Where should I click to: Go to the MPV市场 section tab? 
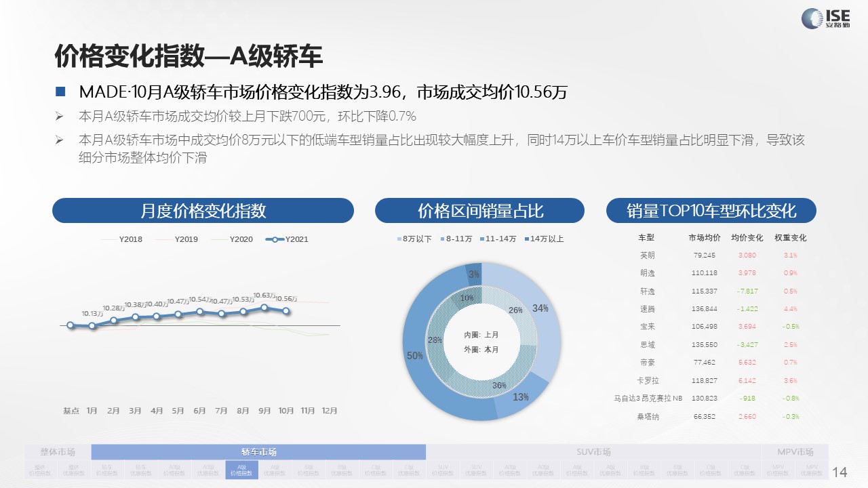795,452
